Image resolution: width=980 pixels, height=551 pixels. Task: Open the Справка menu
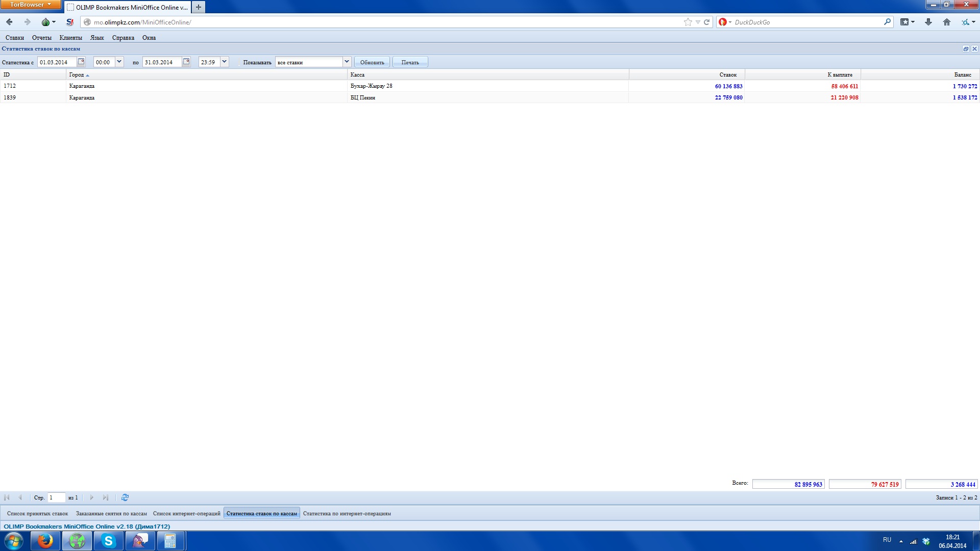(123, 38)
